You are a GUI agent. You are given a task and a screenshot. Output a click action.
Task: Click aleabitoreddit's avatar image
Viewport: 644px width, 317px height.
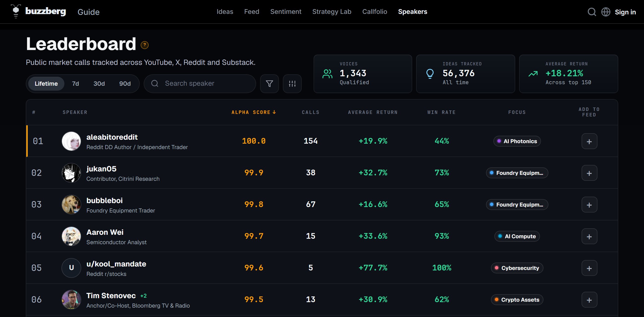pos(71,141)
